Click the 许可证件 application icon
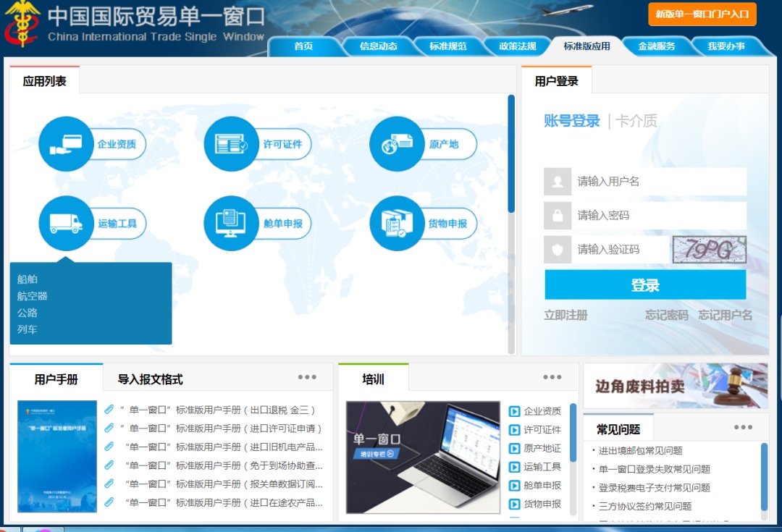 pos(231,144)
